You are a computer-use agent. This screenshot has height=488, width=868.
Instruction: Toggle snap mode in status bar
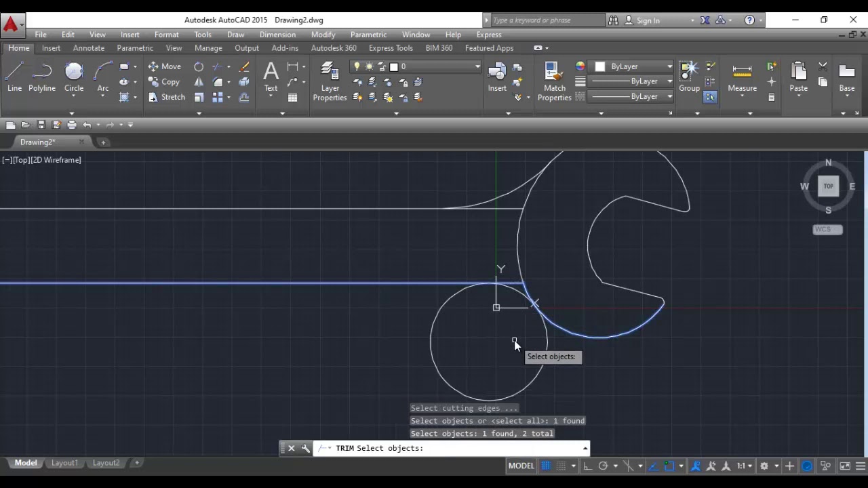coord(561,466)
